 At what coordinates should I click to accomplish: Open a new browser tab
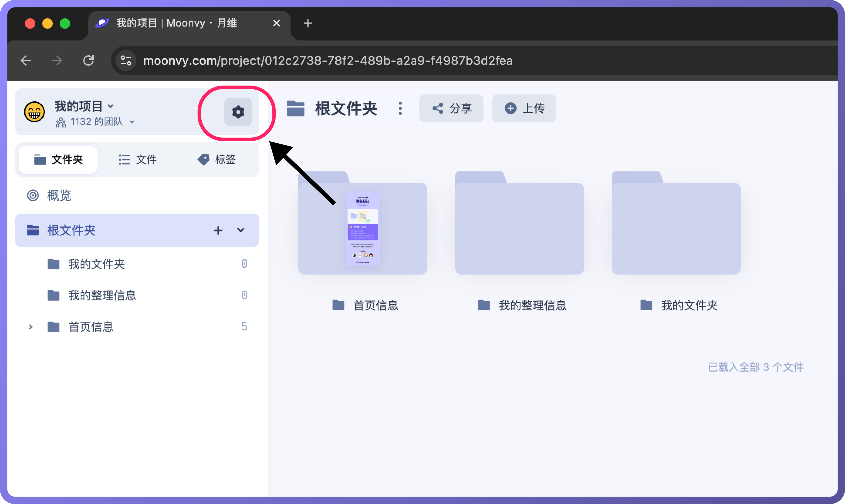point(308,23)
